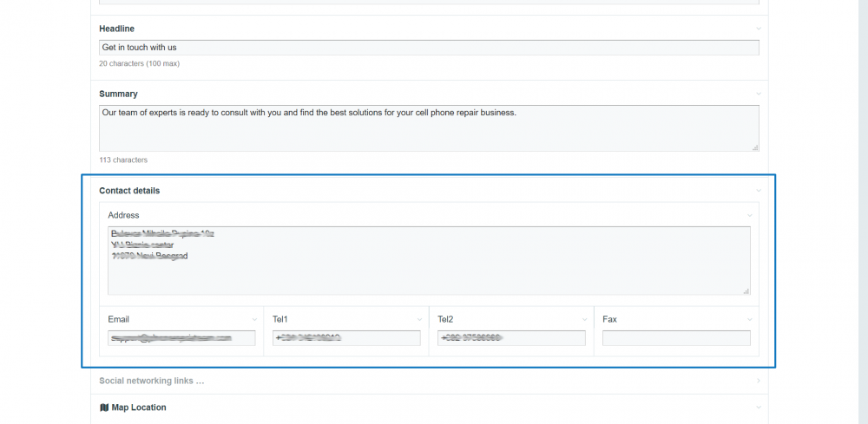The height and width of the screenshot is (424, 868).
Task: Click the chevron next to Email
Action: (254, 319)
